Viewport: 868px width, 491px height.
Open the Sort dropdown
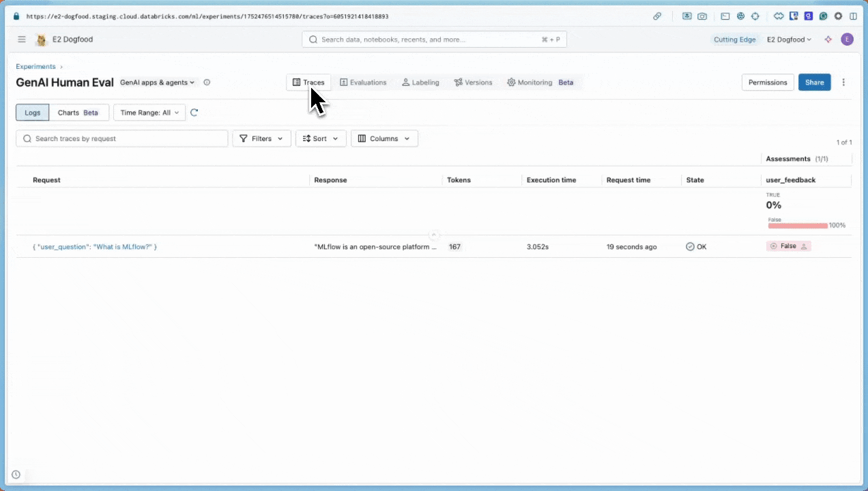pyautogui.click(x=321, y=138)
